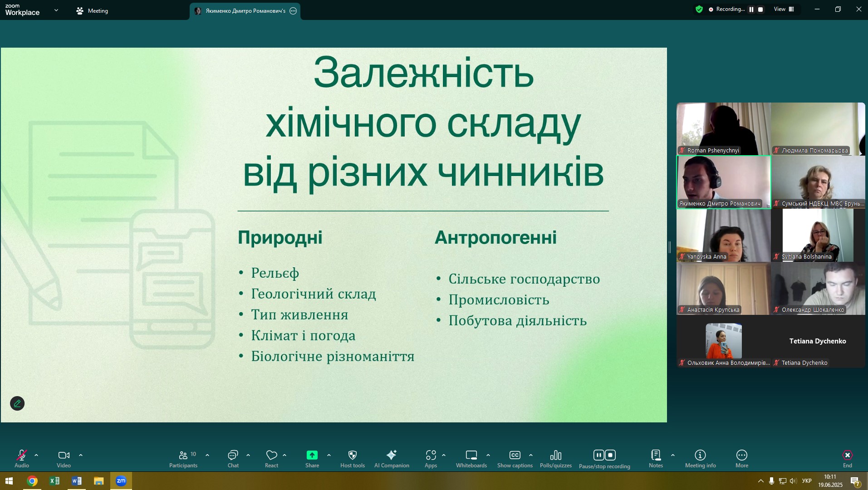Click Pause/stop recording in bottom toolbar

(604, 459)
